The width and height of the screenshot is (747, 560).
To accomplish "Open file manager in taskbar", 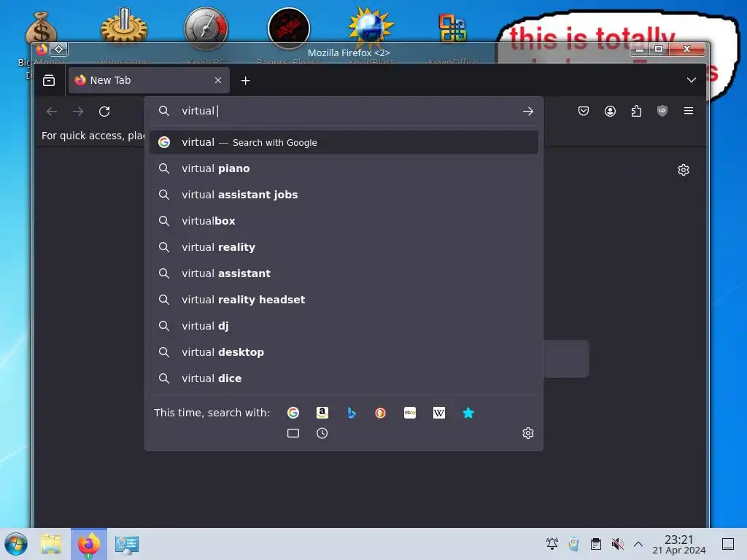I will [51, 544].
